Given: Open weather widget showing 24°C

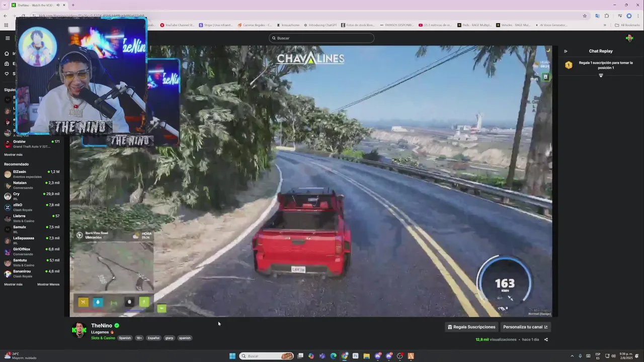Looking at the screenshot, I should click(20, 356).
